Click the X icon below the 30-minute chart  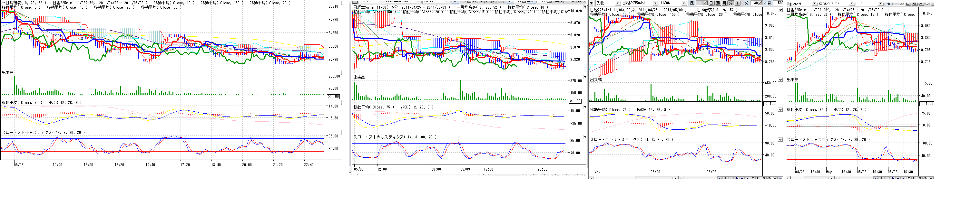(x=775, y=178)
